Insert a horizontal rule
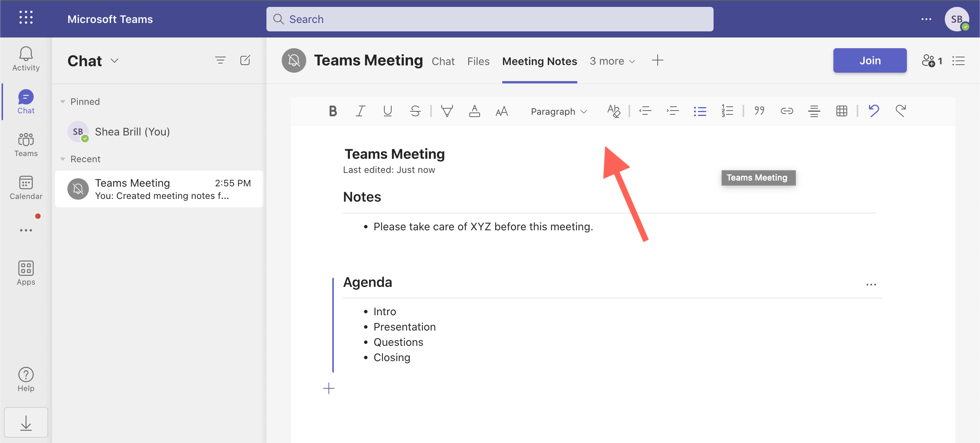The width and height of the screenshot is (980, 443). (814, 111)
